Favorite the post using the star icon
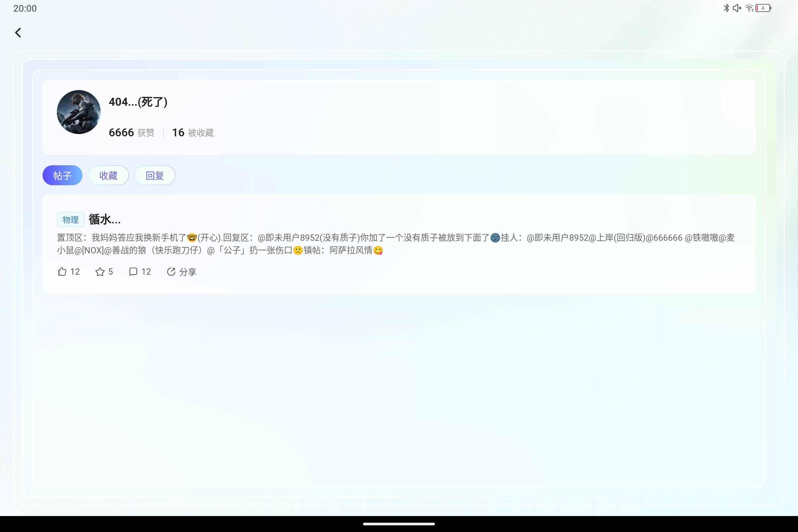The height and width of the screenshot is (532, 798). (x=100, y=272)
